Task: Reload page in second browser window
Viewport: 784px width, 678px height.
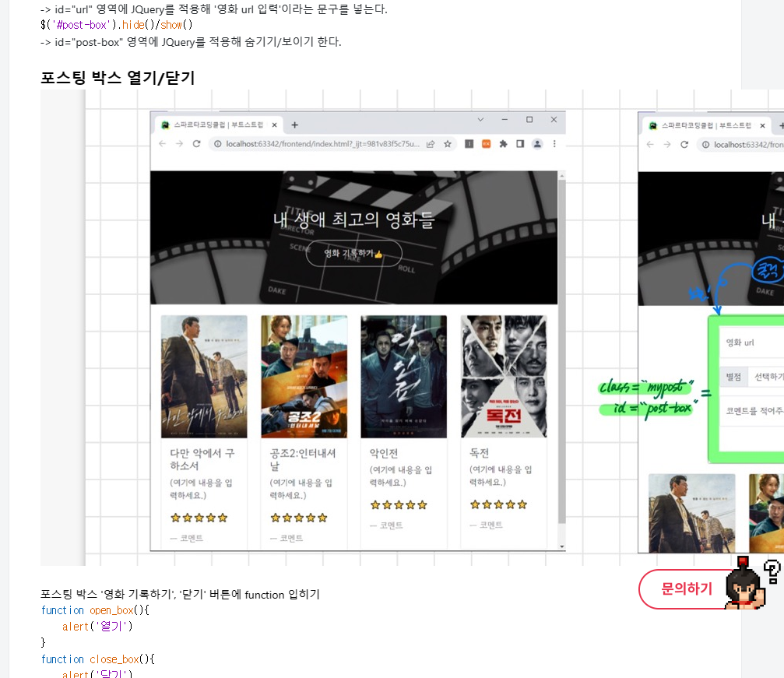Action: coord(684,145)
